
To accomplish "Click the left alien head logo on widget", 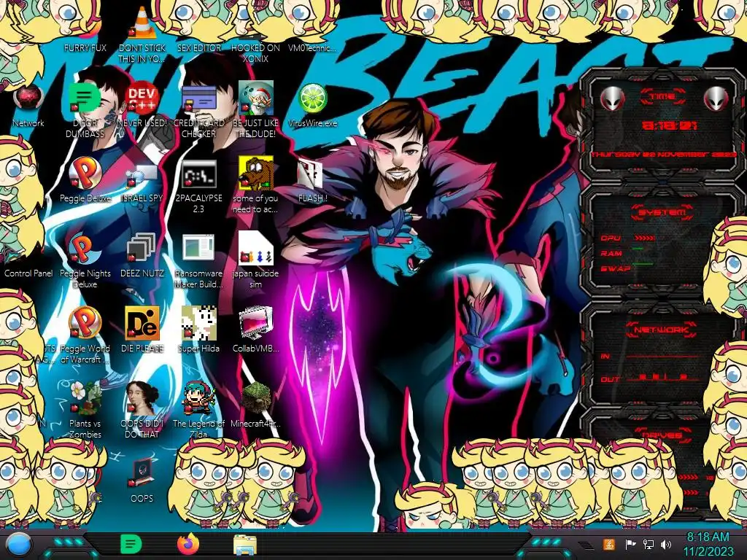I will pos(612,99).
